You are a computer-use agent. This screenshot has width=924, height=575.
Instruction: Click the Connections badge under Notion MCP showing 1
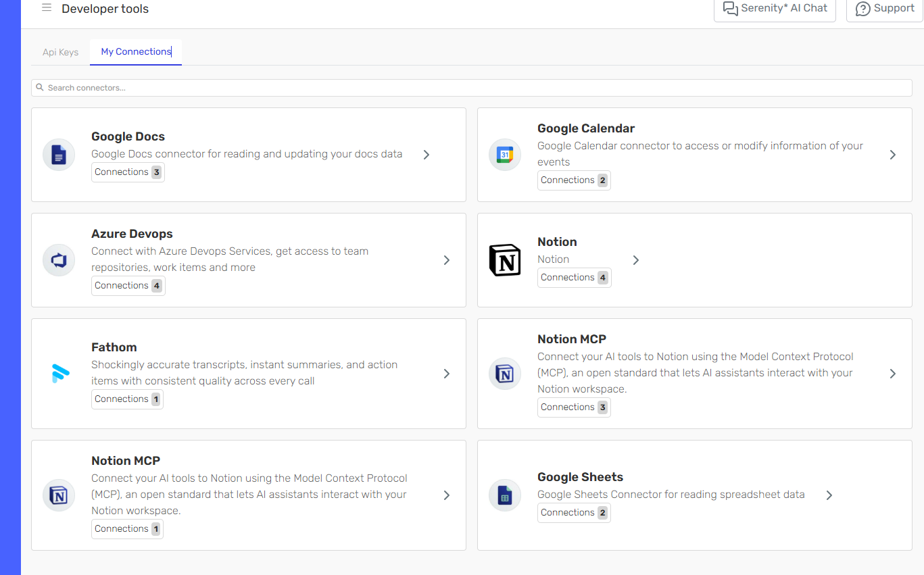point(127,529)
